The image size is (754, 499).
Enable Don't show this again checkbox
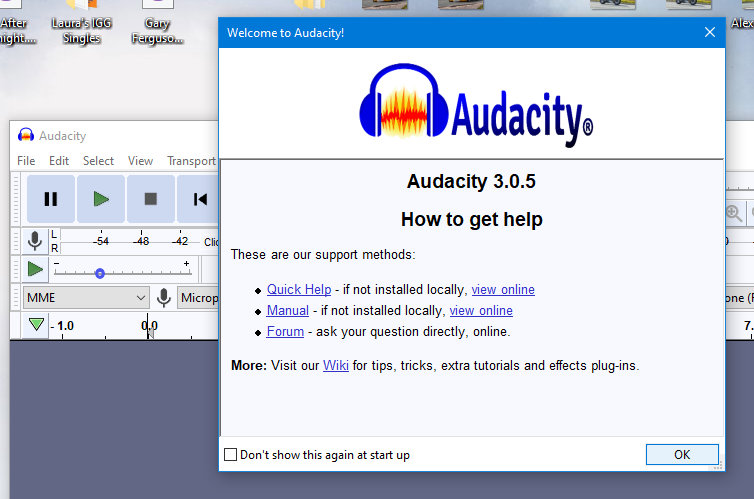[231, 454]
